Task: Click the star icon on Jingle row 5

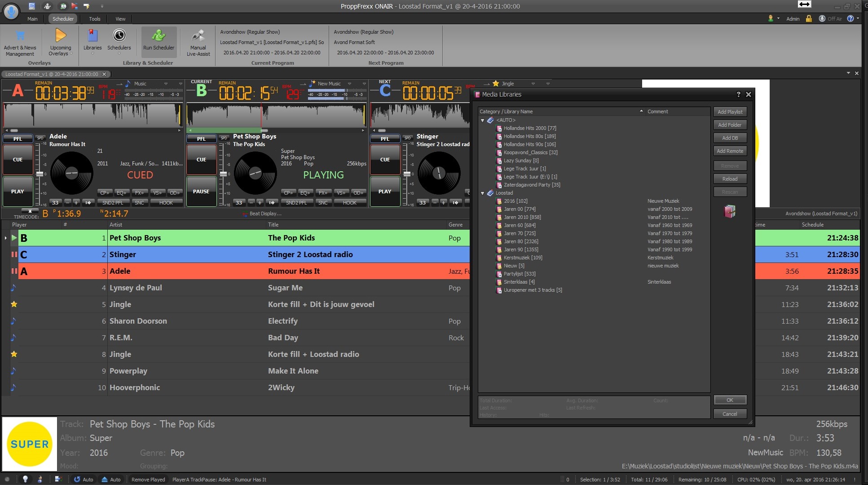Action: [x=14, y=304]
